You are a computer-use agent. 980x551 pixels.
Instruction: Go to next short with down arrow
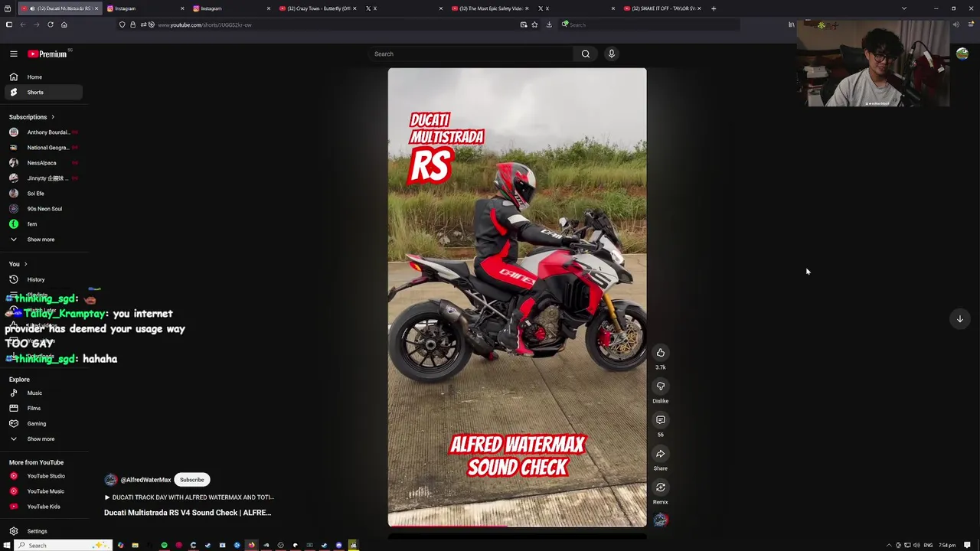click(x=959, y=319)
